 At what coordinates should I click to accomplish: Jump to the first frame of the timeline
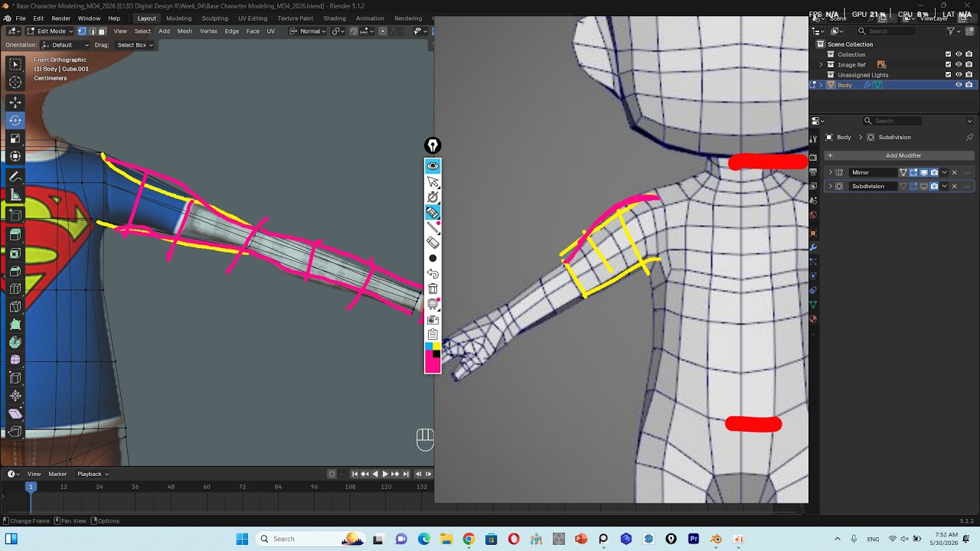tap(354, 474)
